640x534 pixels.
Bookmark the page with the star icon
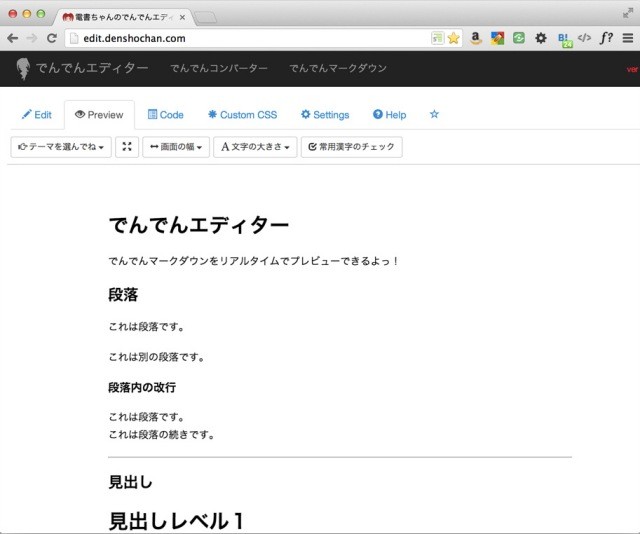coord(453,38)
